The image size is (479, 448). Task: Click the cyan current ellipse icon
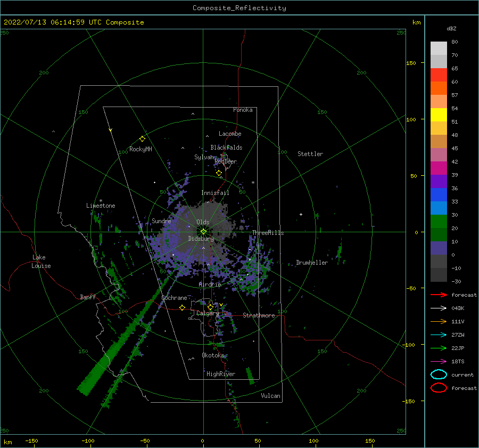pos(439,374)
